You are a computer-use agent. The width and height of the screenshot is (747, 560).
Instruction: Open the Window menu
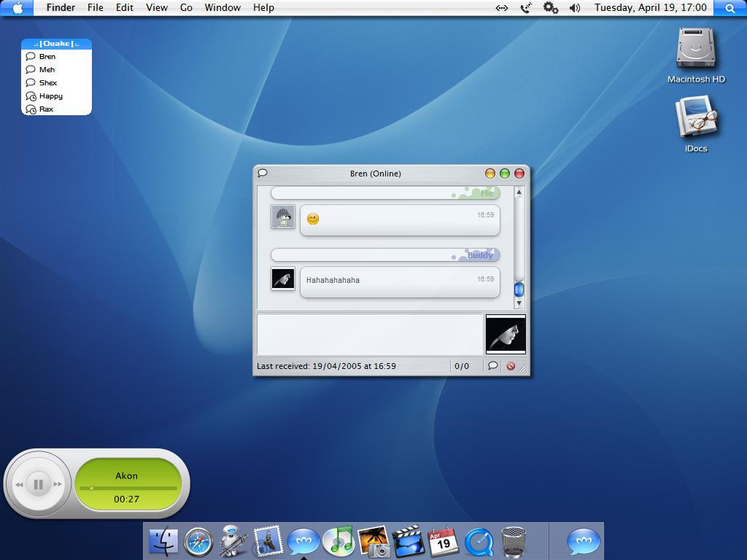[x=222, y=7]
